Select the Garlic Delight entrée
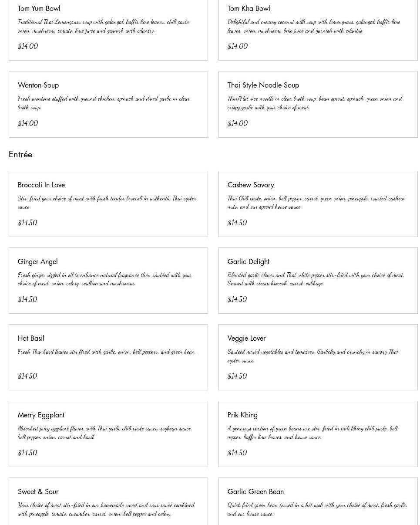 (248, 261)
